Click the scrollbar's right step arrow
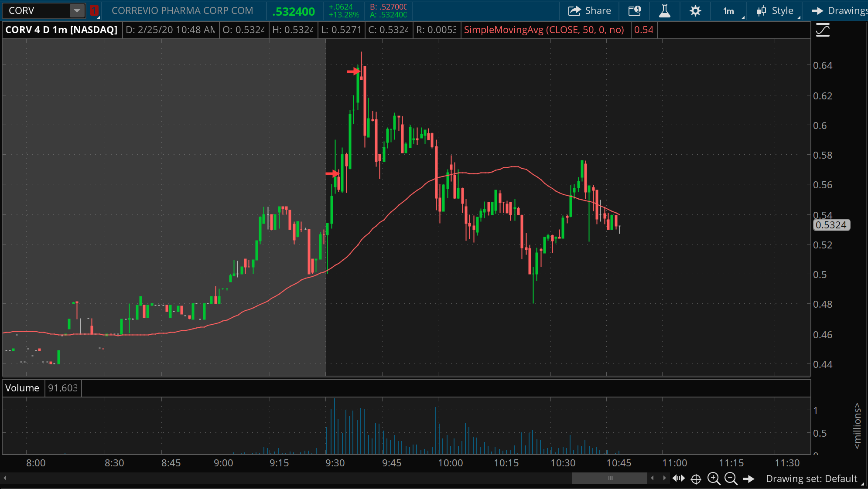Viewport: 868px width, 489px height. tap(664, 478)
